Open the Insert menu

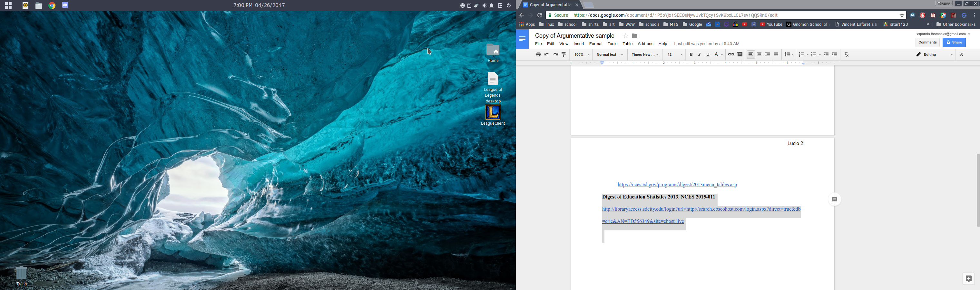click(x=579, y=44)
